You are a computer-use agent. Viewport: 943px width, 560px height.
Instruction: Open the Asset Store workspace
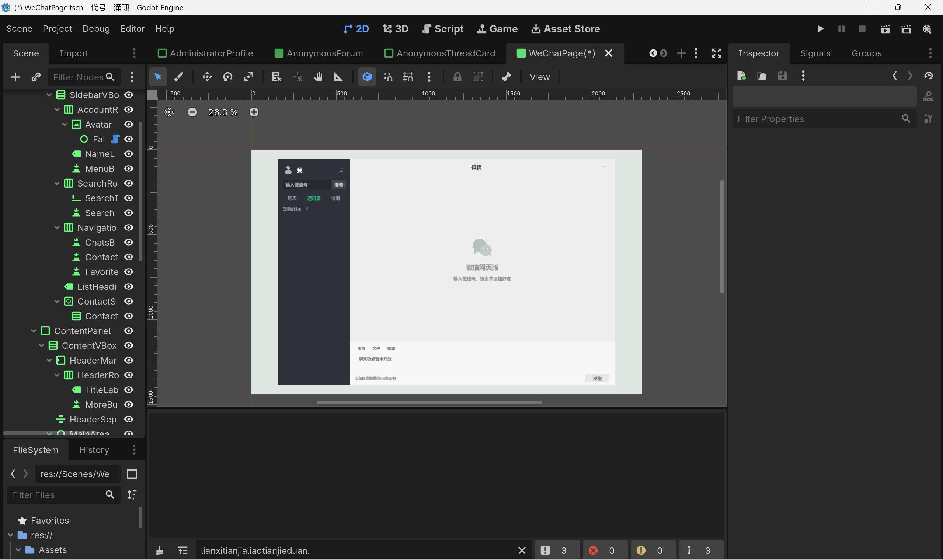click(x=566, y=29)
